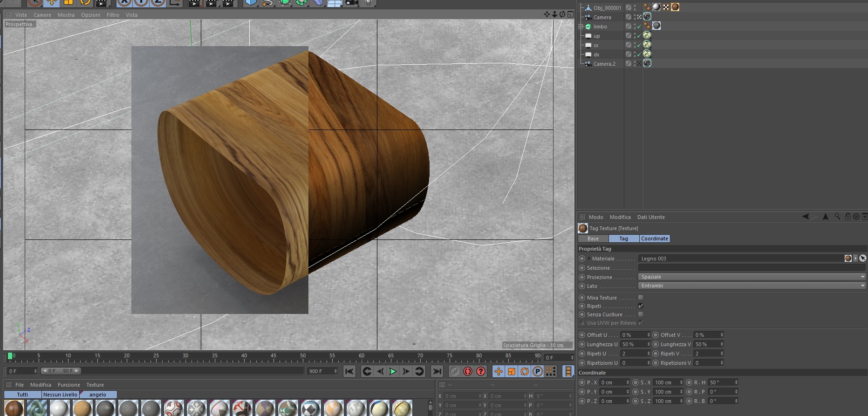This screenshot has width=868, height=416.
Task: Toggle the autokeying key icon
Action: (x=468, y=371)
